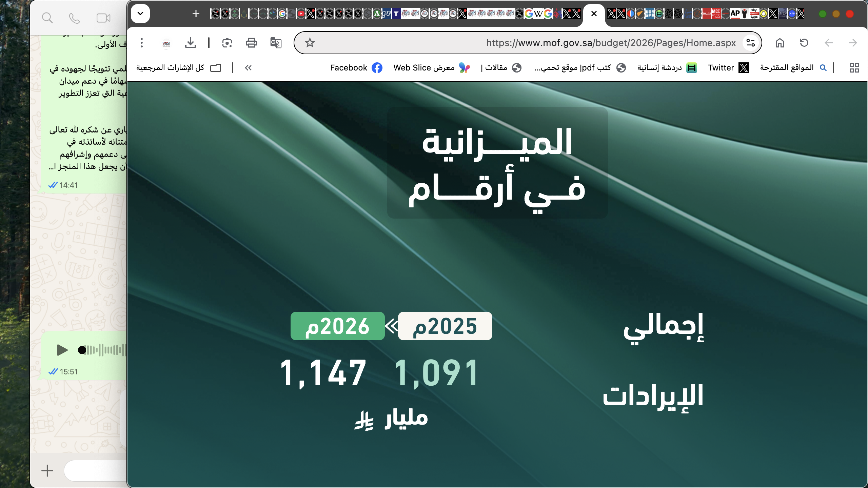The image size is (868, 488).
Task: Open the browser three-dot menu
Action: coord(142,43)
